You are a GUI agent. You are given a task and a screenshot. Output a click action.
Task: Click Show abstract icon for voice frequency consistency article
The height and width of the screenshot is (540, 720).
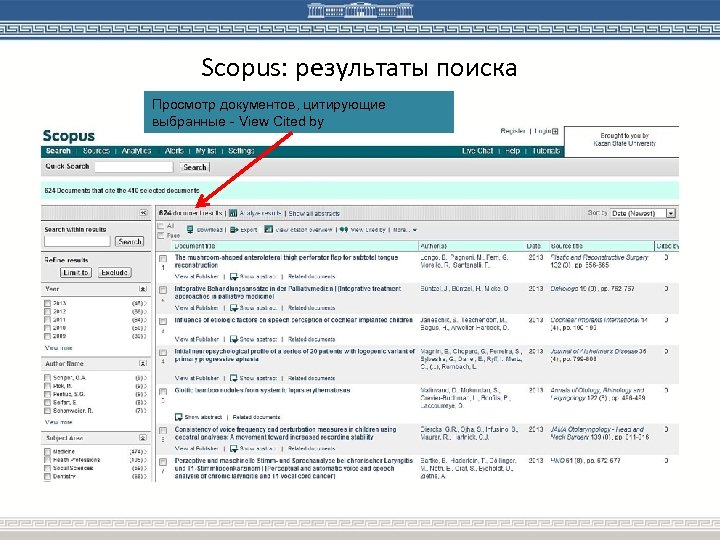(x=234, y=448)
